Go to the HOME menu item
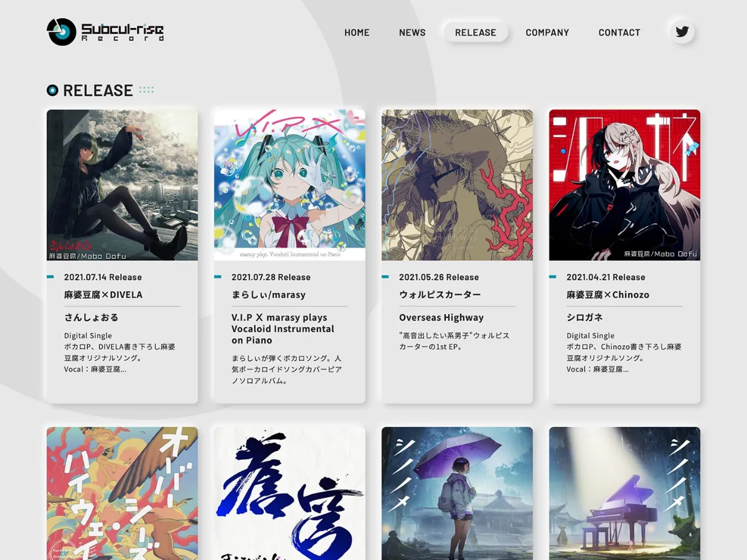 coord(357,32)
